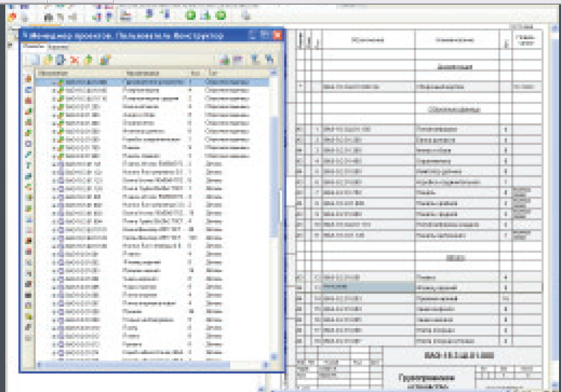The image size is (561, 392).
Task: Switch to the first tab in project manager
Action: tap(34, 47)
